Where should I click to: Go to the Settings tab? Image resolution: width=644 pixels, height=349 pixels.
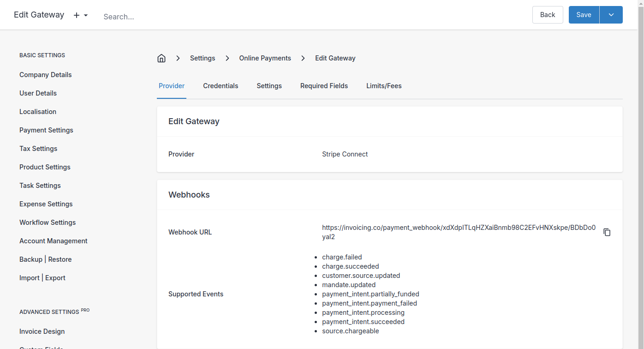pos(269,86)
